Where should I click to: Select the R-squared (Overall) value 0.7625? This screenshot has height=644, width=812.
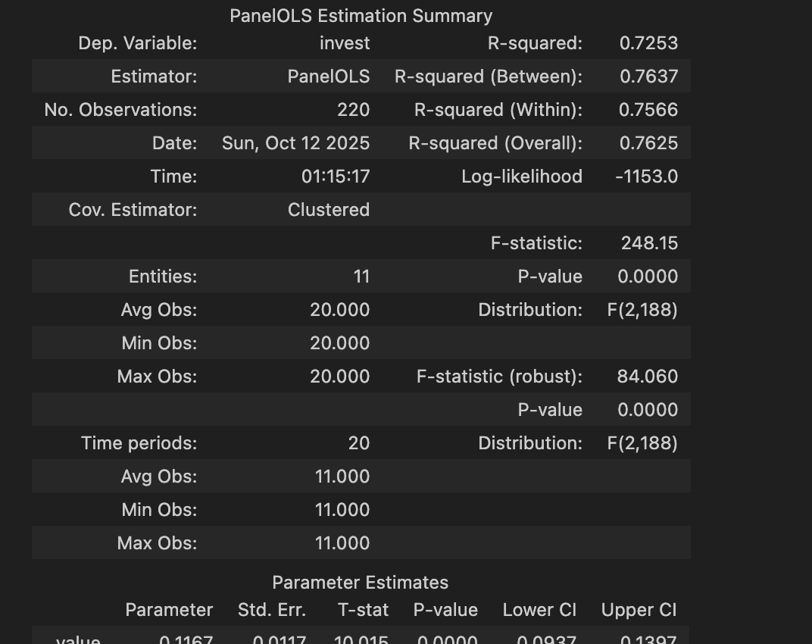[648, 143]
